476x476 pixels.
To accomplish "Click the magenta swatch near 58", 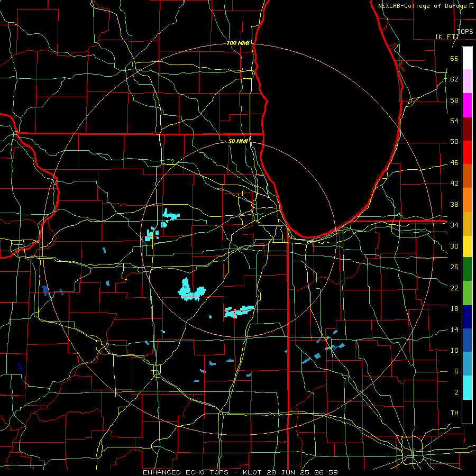I will (x=467, y=105).
